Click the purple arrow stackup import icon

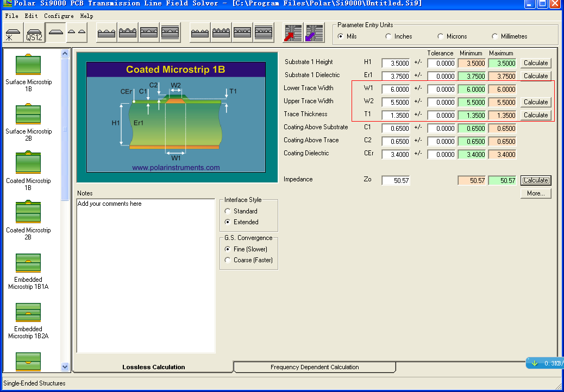click(314, 33)
